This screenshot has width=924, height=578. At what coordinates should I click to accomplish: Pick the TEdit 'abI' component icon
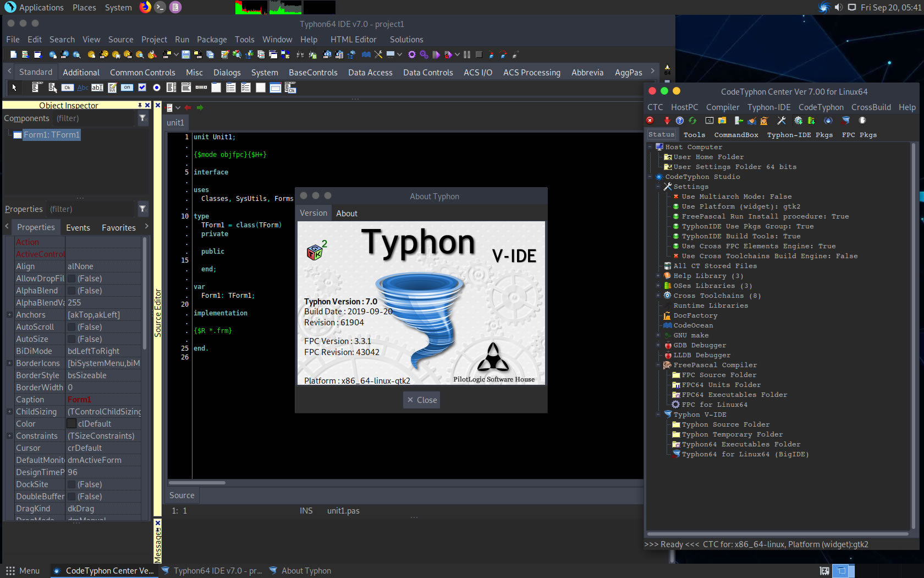click(97, 88)
